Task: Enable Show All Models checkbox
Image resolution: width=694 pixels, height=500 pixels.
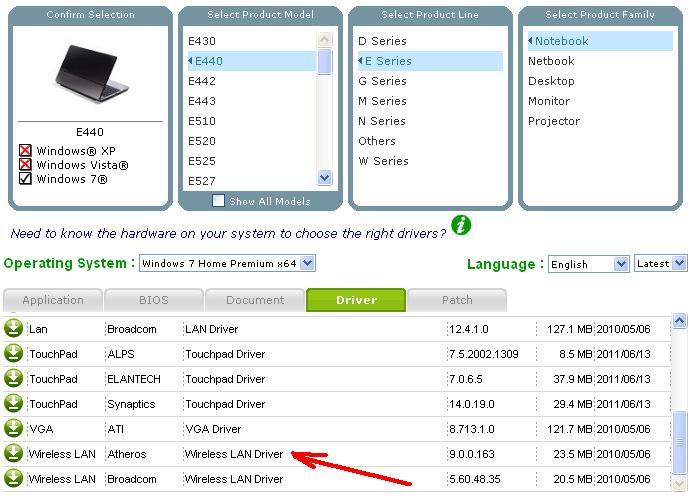Action: point(218,201)
